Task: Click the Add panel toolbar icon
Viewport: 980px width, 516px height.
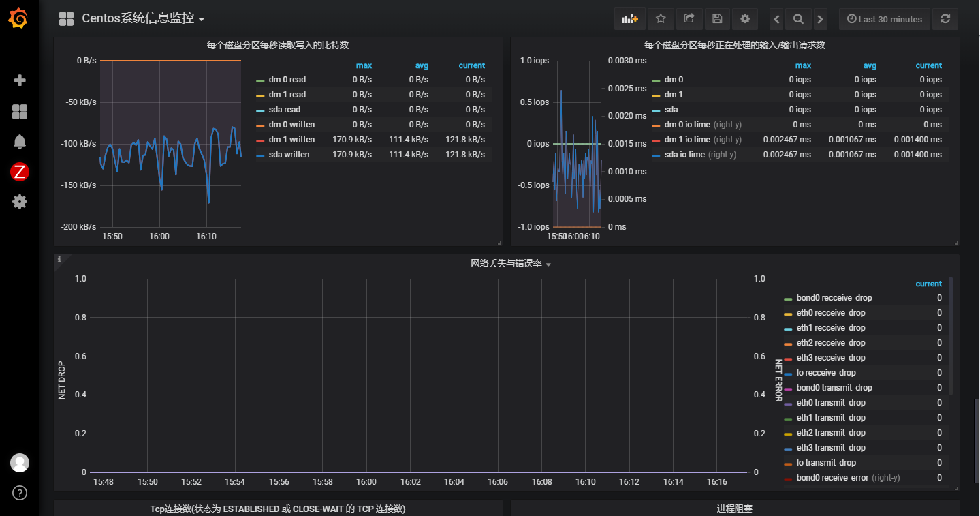Action: coord(629,19)
